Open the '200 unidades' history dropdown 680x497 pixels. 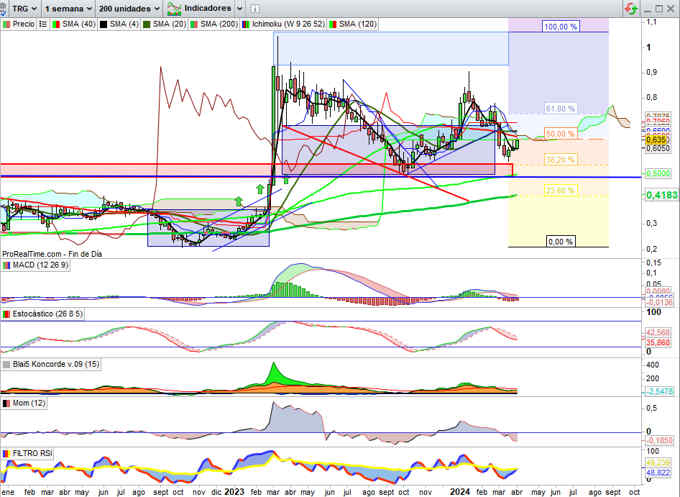129,8
